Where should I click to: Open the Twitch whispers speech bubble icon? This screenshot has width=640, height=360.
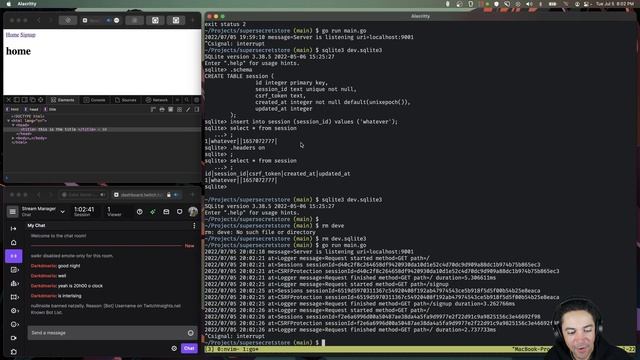click(180, 211)
